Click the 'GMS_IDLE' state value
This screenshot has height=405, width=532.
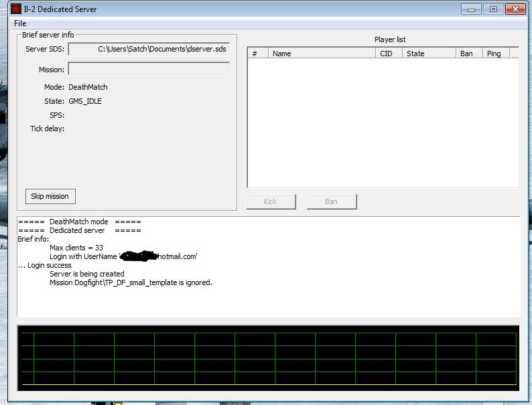85,101
